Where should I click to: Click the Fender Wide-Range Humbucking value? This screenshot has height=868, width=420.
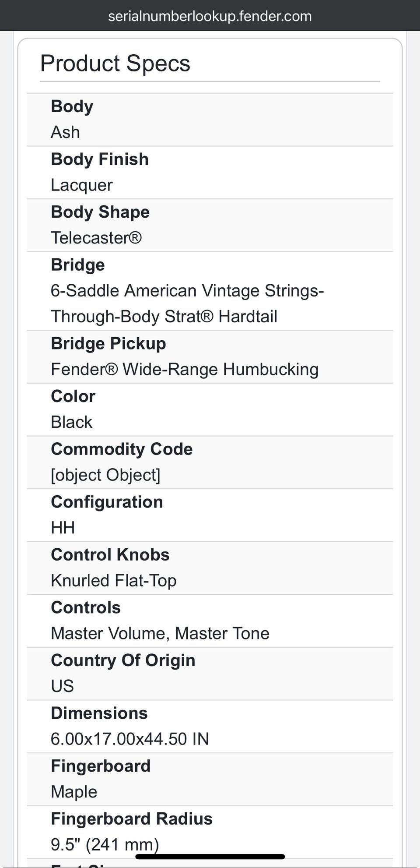pyautogui.click(x=185, y=369)
